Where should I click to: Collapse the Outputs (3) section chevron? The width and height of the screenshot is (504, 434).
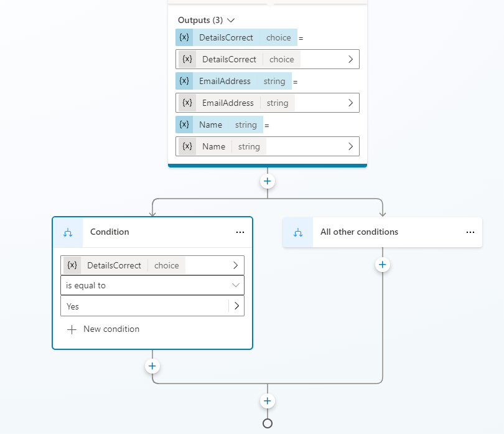tap(231, 21)
